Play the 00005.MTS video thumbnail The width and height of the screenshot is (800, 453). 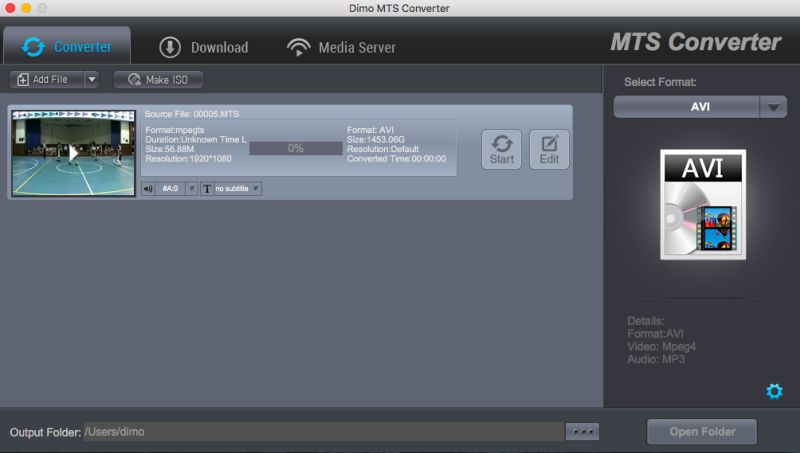tap(73, 153)
